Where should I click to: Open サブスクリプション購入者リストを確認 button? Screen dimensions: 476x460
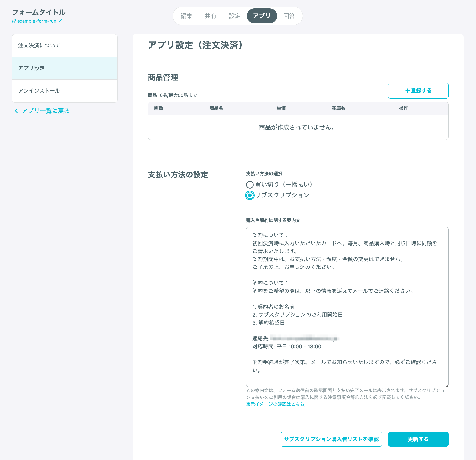331,439
